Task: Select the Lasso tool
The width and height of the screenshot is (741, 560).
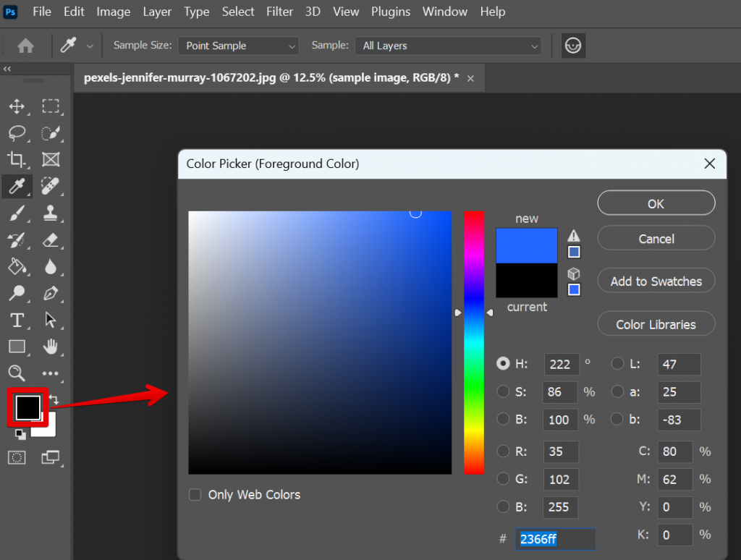Action: (x=17, y=133)
